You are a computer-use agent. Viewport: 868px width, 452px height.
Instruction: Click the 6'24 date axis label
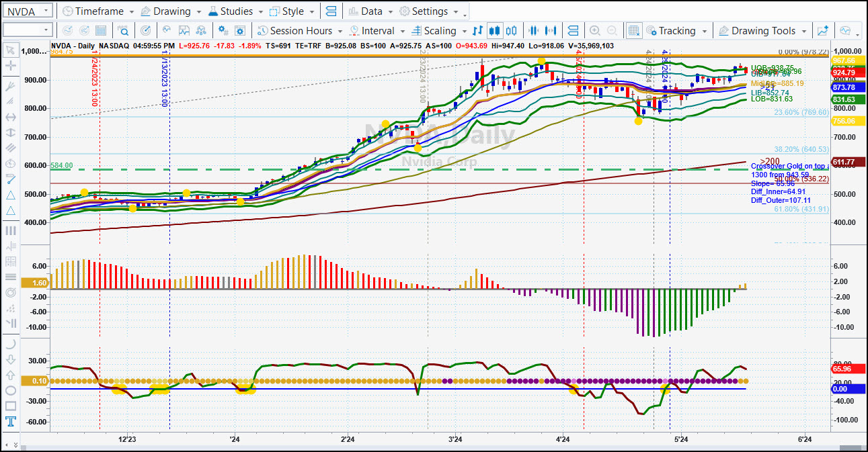point(803,439)
